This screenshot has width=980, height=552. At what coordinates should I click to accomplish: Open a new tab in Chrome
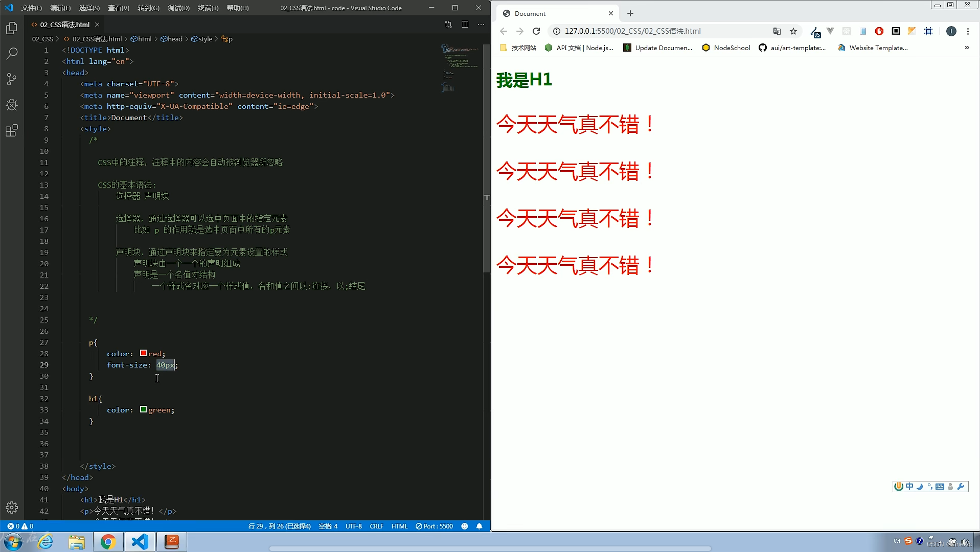click(630, 13)
